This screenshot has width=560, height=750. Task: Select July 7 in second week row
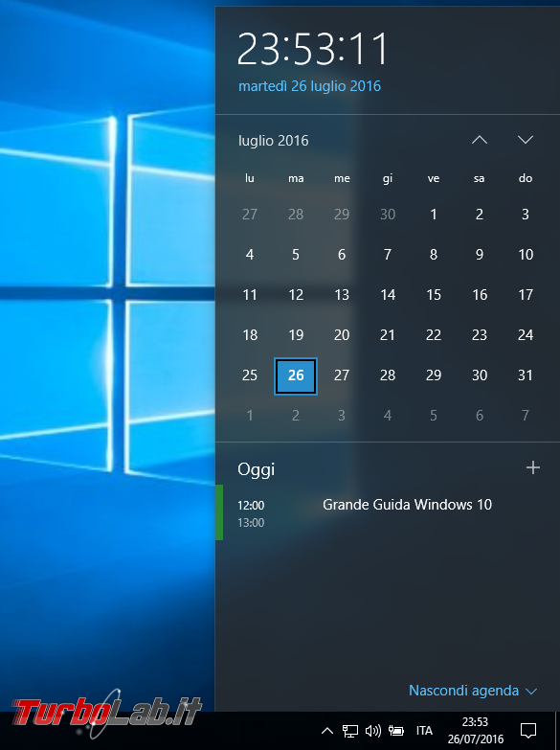[x=388, y=255]
